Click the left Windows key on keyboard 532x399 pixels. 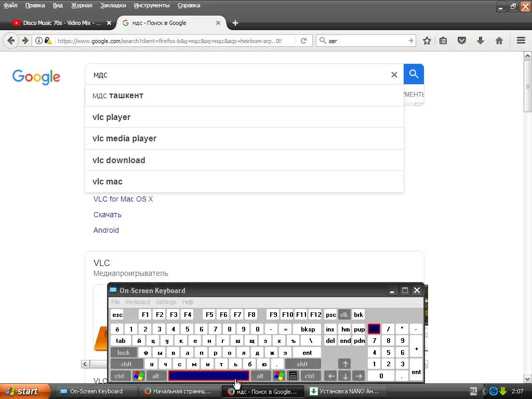coord(138,376)
